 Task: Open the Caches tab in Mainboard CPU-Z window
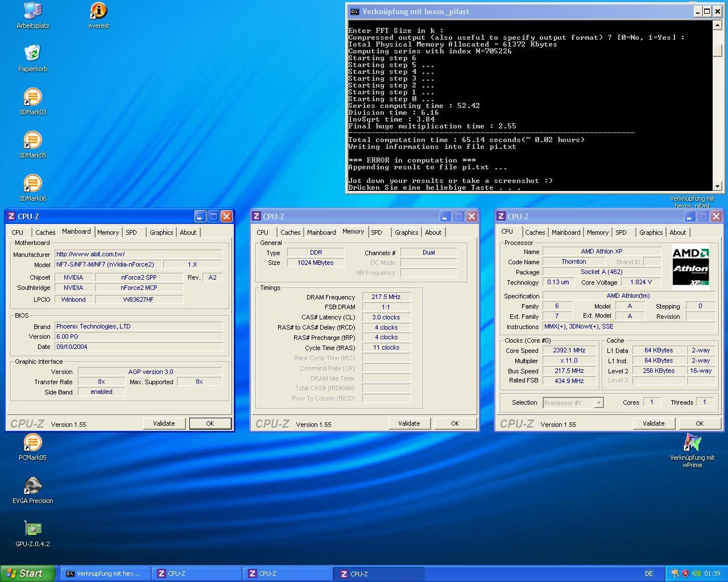45,232
